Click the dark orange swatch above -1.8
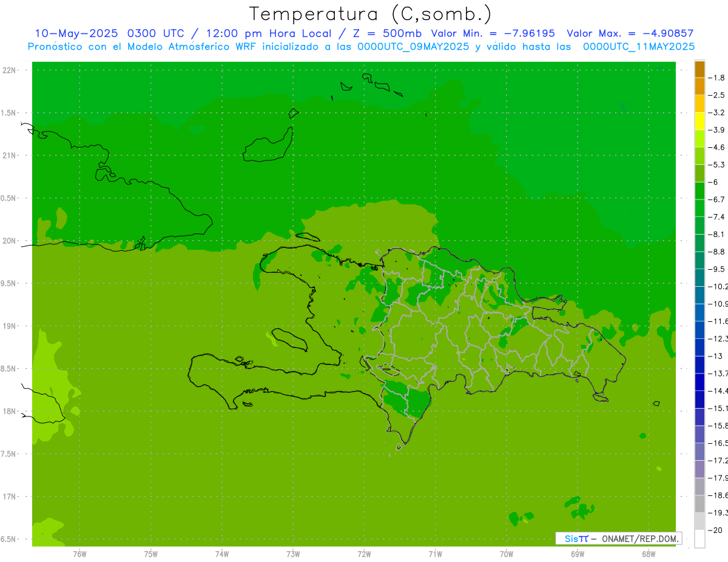The height and width of the screenshot is (562, 728). click(699, 69)
